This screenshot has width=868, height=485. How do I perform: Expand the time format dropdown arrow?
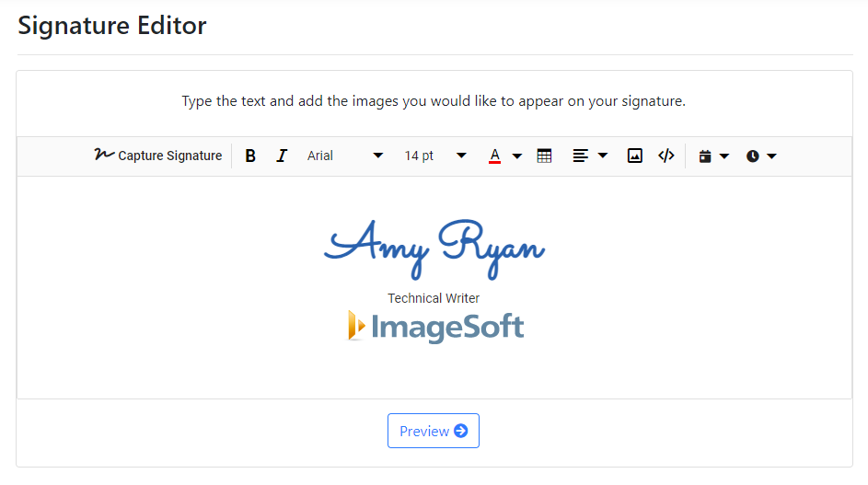pyautogui.click(x=771, y=156)
